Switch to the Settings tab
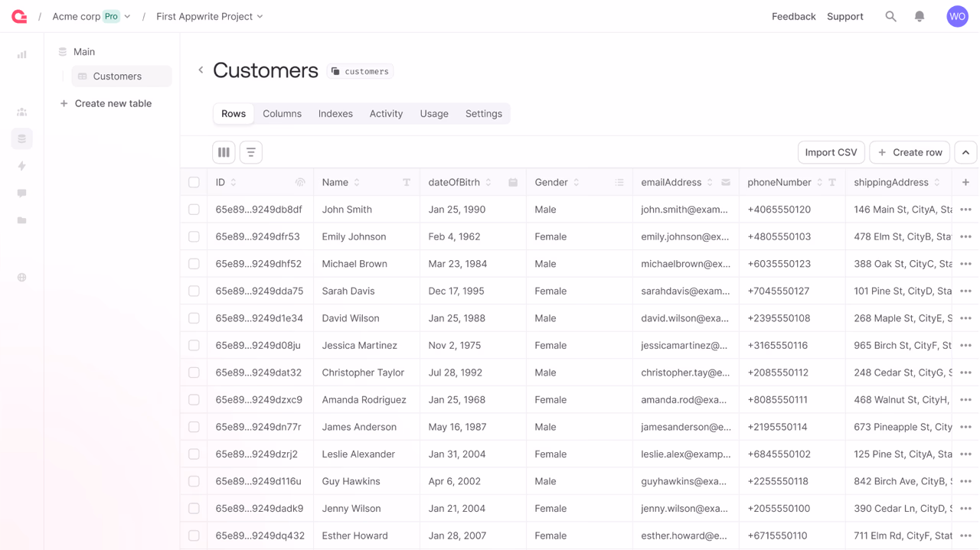Viewport: 980px width, 550px height. 484,114
